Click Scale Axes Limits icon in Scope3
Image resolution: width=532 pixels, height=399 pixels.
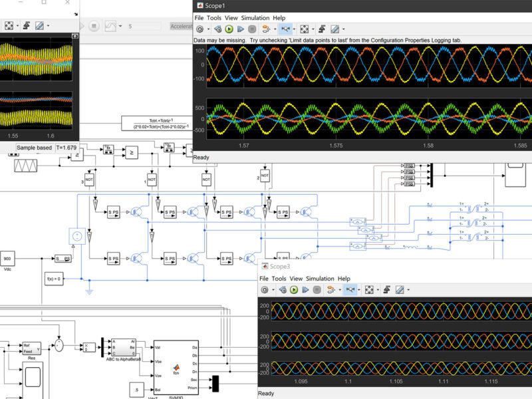pyautogui.click(x=369, y=290)
